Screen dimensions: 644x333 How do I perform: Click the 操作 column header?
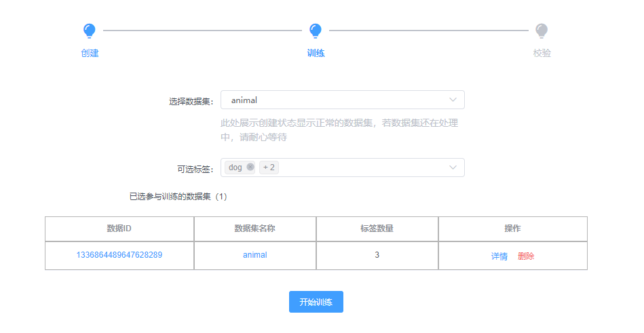coord(512,229)
